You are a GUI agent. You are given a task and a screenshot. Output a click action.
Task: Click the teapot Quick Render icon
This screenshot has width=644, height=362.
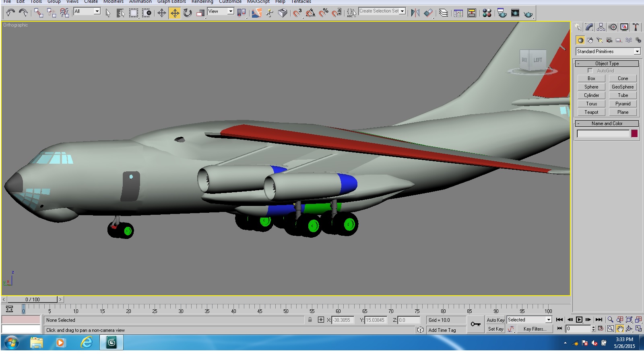click(x=528, y=14)
